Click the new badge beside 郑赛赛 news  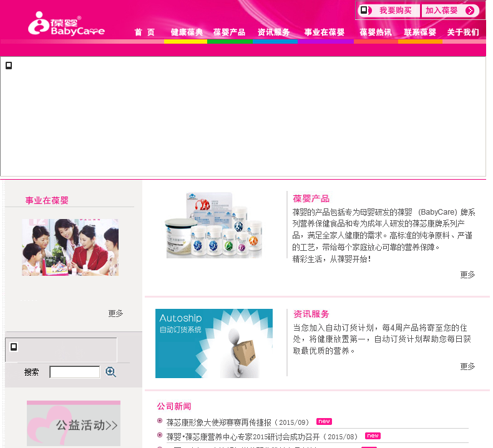324,421
